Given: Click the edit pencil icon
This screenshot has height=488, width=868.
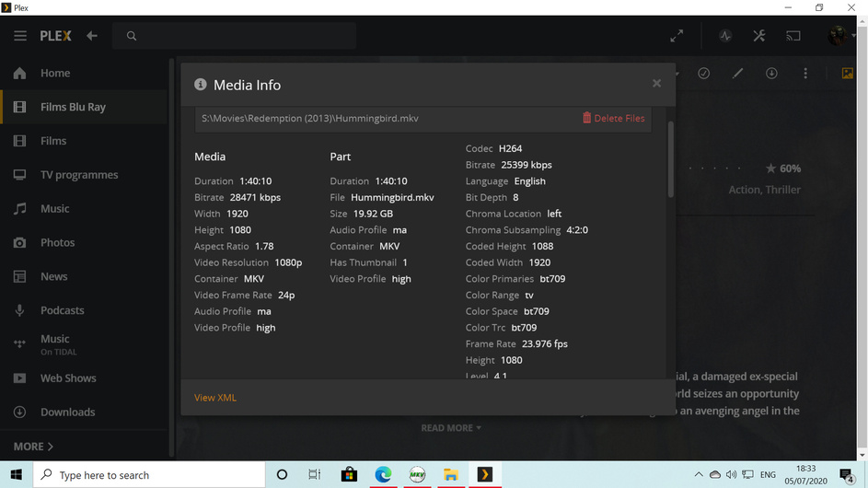Looking at the screenshot, I should (737, 73).
